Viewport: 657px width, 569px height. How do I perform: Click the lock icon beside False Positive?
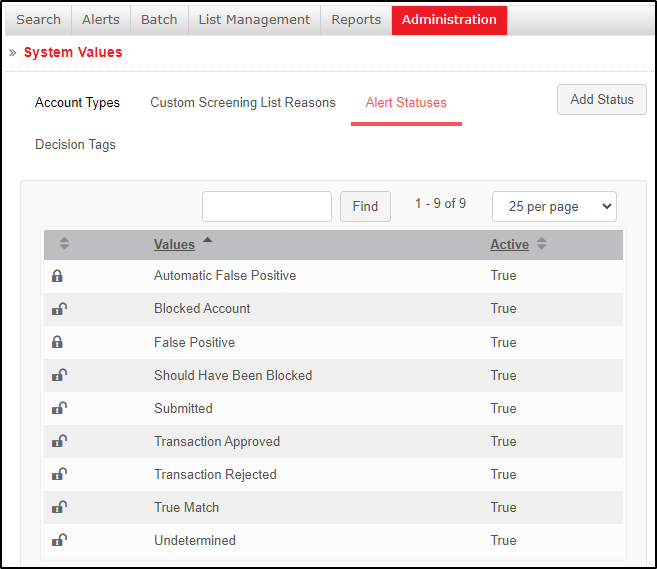[x=58, y=342]
